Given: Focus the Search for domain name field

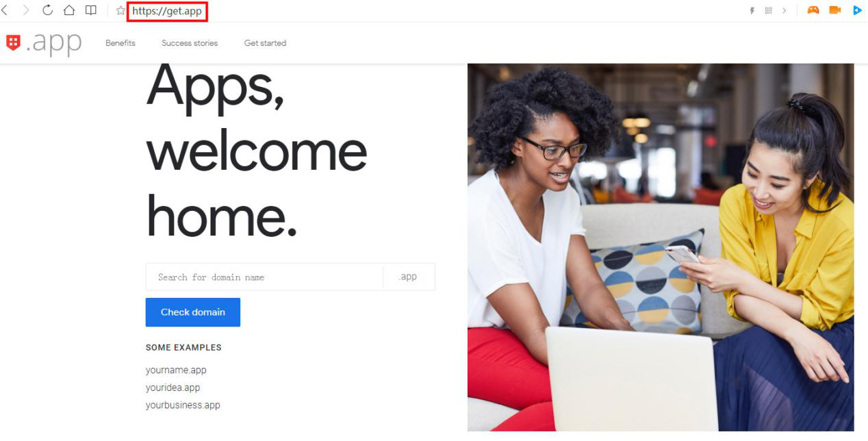Looking at the screenshot, I should 264,277.
